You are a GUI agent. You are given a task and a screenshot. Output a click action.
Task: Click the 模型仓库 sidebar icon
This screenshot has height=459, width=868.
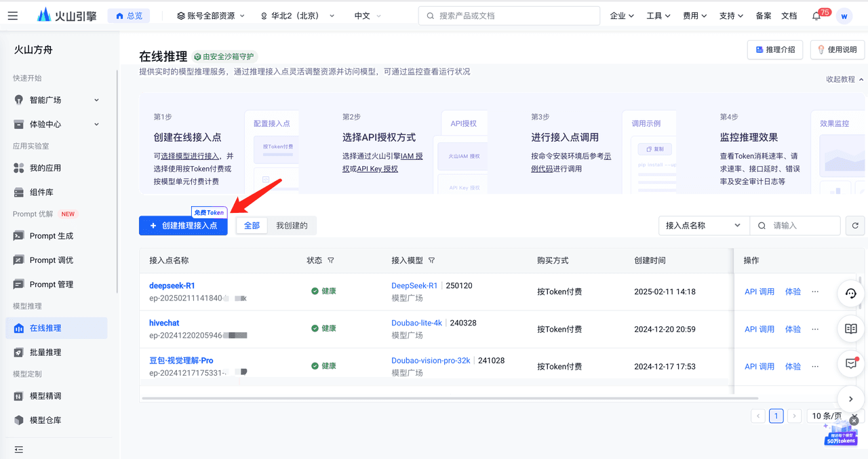19,420
